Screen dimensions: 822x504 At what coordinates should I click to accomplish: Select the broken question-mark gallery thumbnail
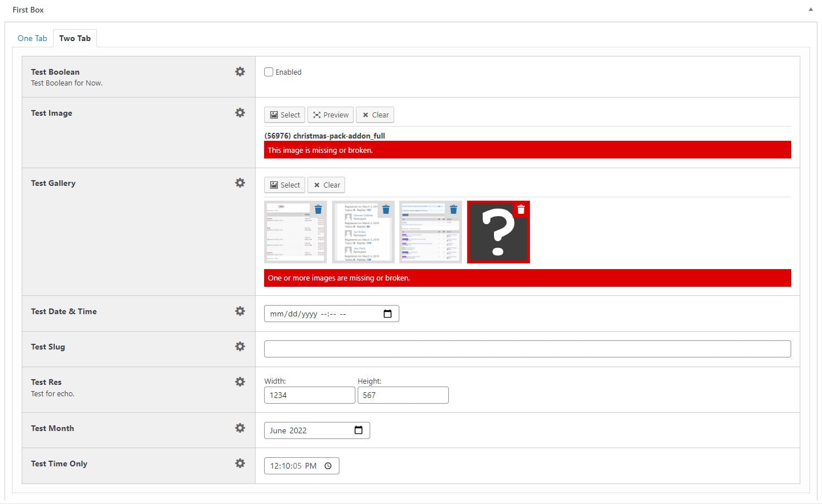(499, 232)
